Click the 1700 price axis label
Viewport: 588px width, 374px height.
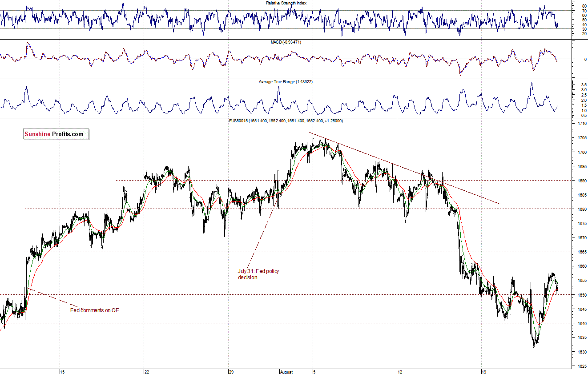582,152
